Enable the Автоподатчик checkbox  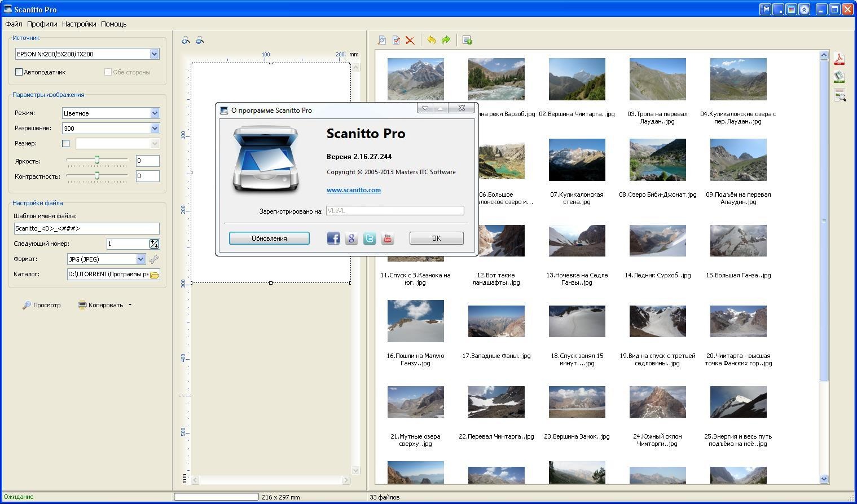19,72
